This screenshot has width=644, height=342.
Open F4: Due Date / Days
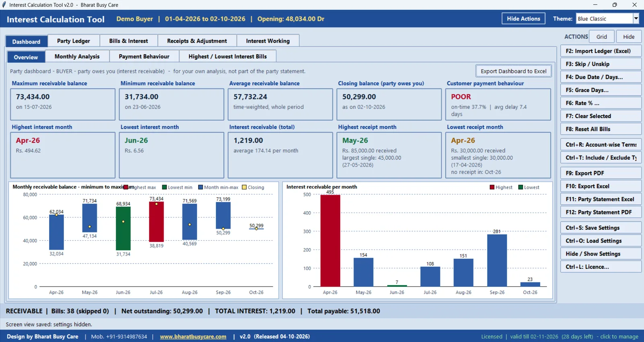(x=601, y=77)
